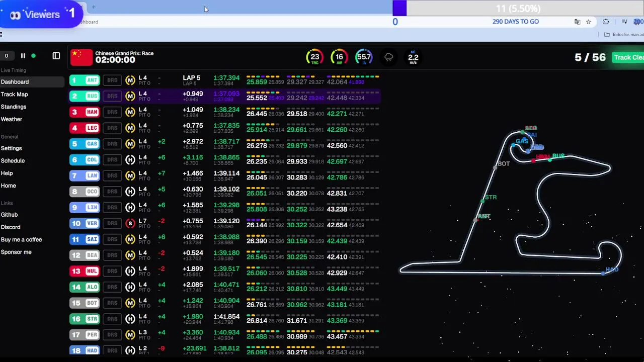Select driver VER position badge
Image resolution: width=644 pixels, height=362 pixels.
[x=85, y=224]
